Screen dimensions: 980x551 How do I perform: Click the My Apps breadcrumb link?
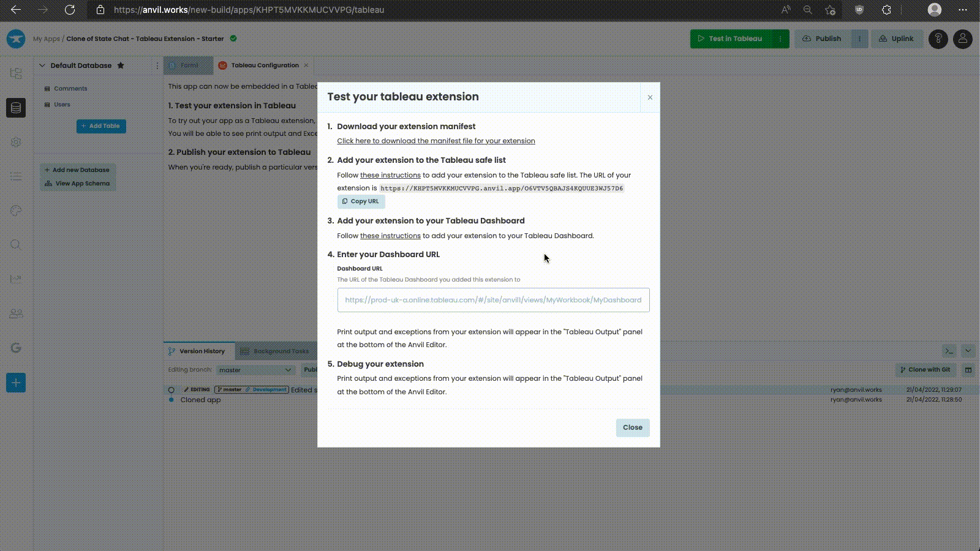click(47, 39)
